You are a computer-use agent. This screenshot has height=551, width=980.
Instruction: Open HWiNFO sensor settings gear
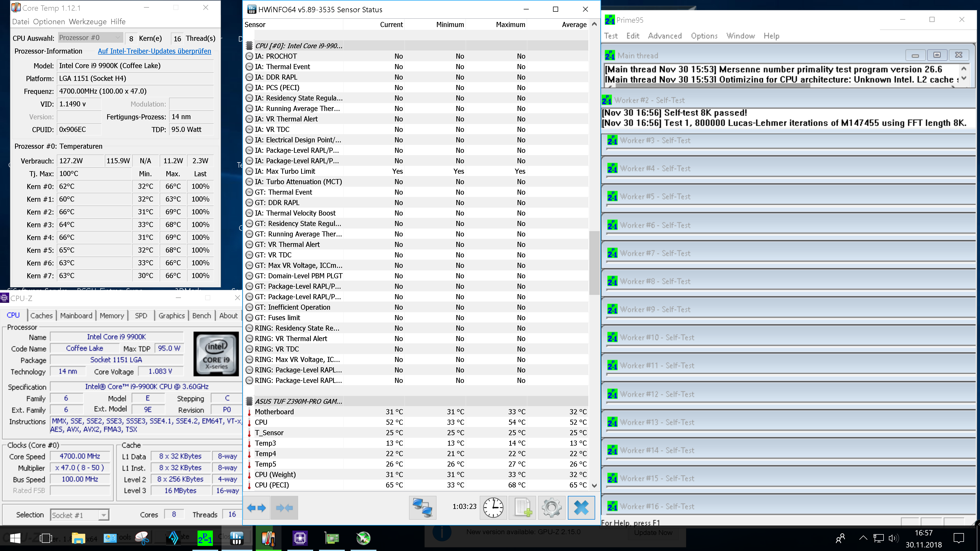[x=552, y=508]
